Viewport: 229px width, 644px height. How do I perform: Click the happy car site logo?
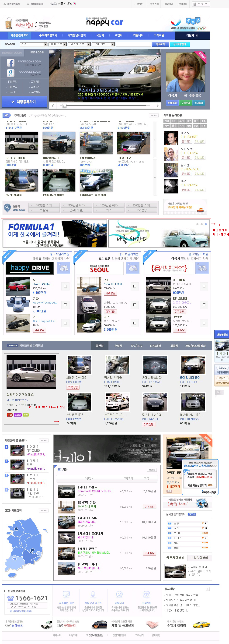pos(105,22)
